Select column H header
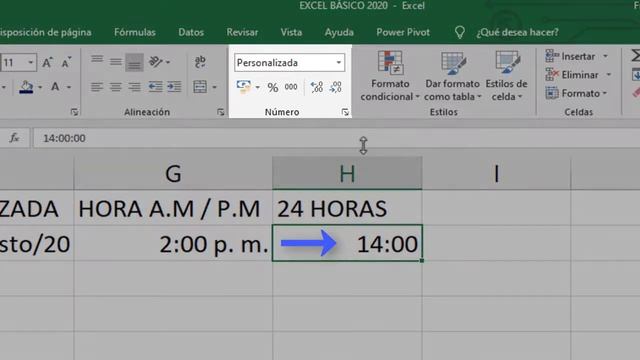 coord(347,174)
